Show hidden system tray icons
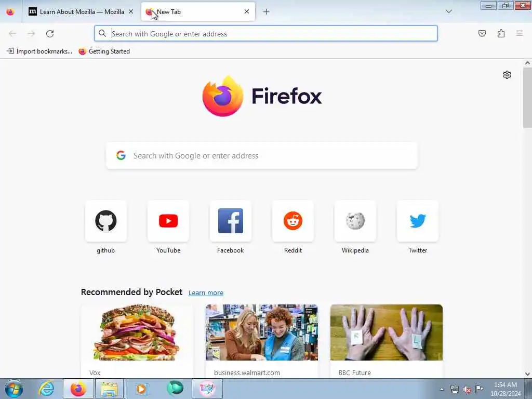 tap(442, 389)
